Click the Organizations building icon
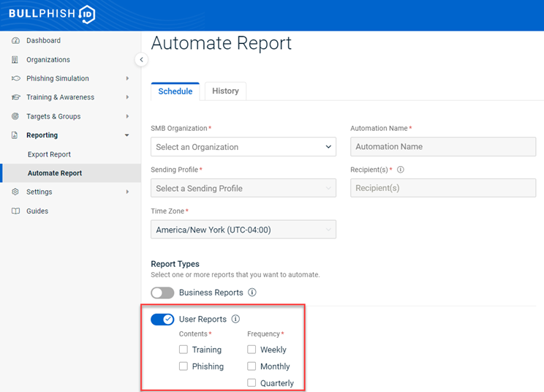 [x=15, y=60]
